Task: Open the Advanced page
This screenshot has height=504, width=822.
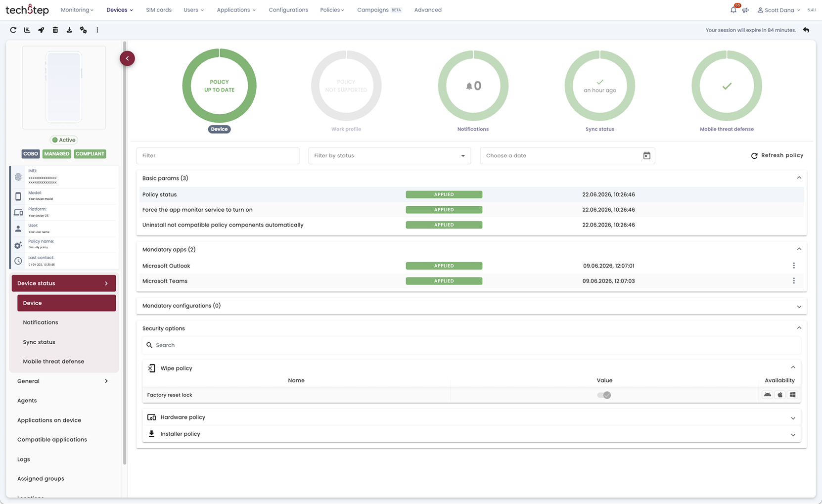Action: (428, 10)
